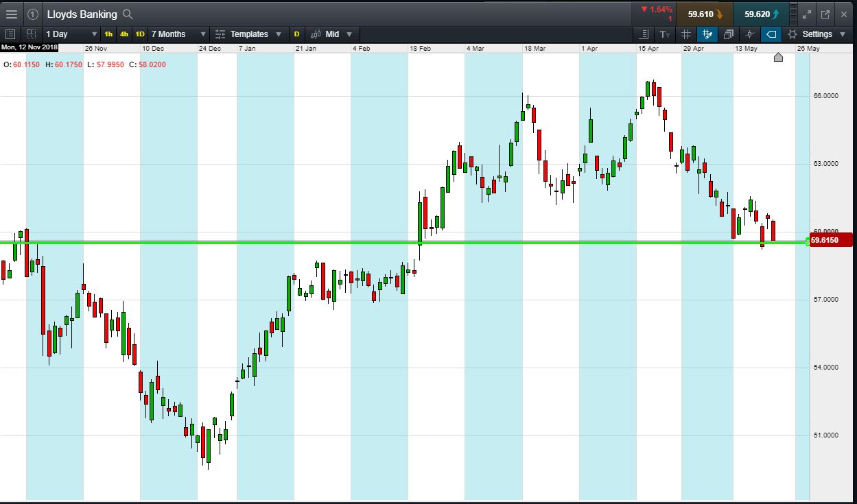Click the market depth ladder icon
Image resolution: width=857 pixels, height=504 pixels.
[x=792, y=14]
